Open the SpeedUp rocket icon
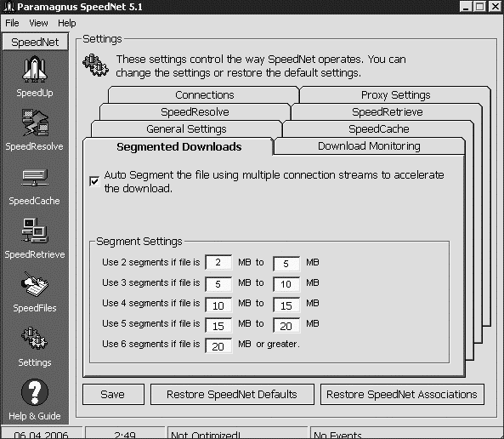 tap(35, 69)
